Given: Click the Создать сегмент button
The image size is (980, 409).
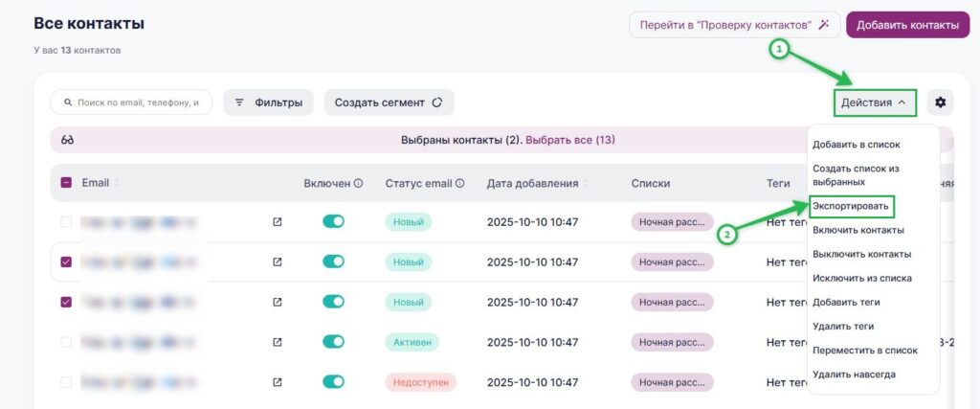Looking at the screenshot, I should click(389, 102).
